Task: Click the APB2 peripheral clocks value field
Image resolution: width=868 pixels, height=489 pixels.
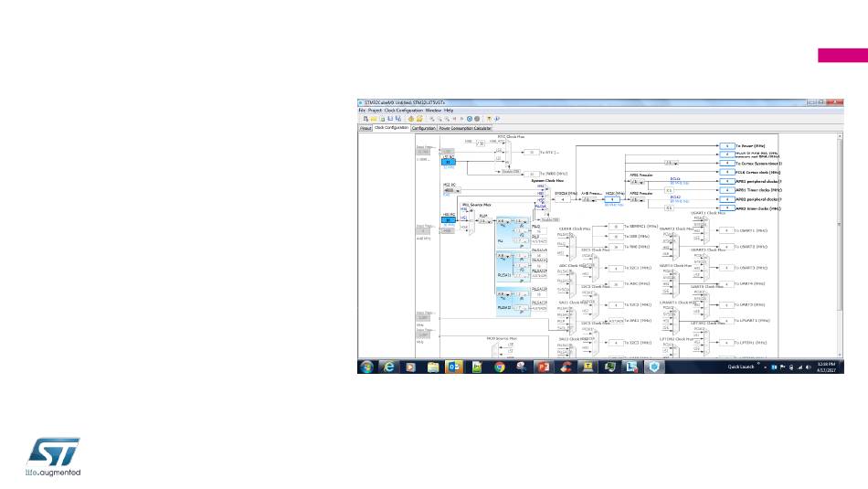Action: 727,199
